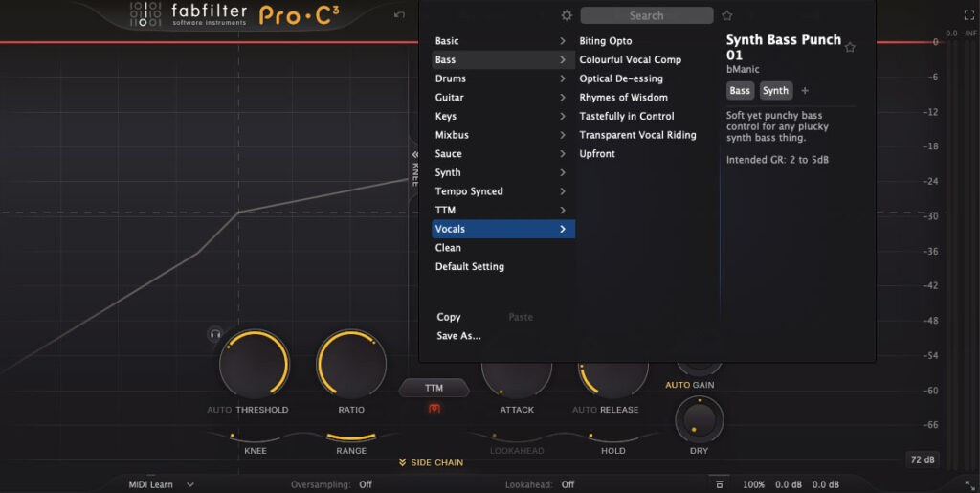980x493 pixels.
Task: Click the RATIO knob
Action: (x=351, y=364)
